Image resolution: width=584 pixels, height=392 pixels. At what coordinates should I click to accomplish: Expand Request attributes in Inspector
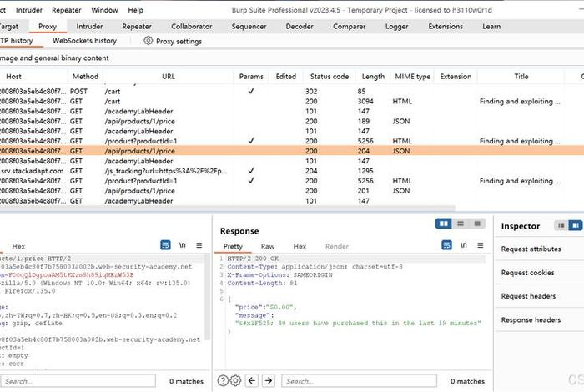(531, 249)
